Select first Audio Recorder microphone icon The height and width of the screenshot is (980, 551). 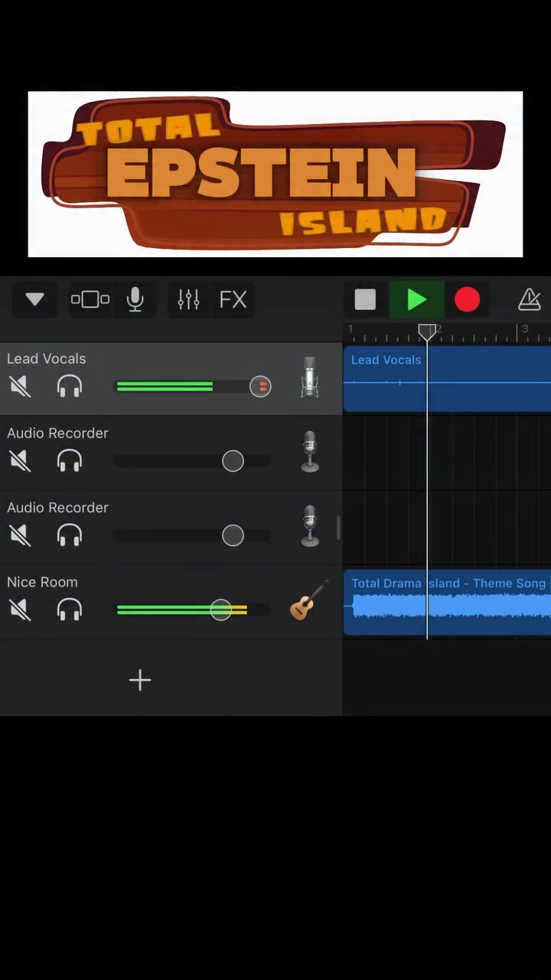[309, 452]
